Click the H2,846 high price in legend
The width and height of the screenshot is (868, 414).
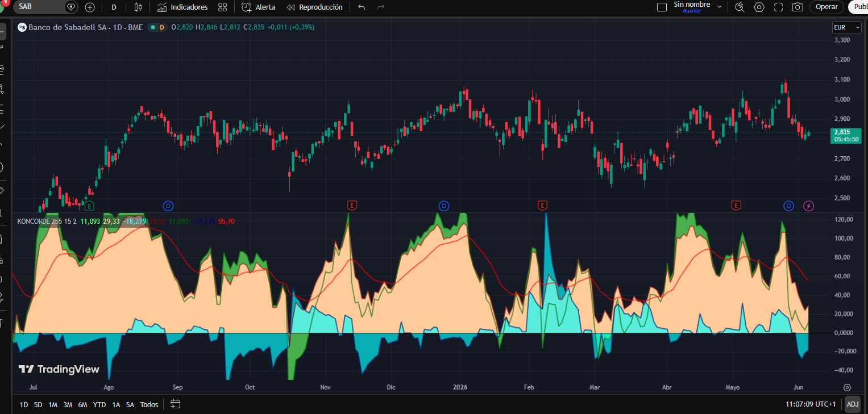click(207, 27)
